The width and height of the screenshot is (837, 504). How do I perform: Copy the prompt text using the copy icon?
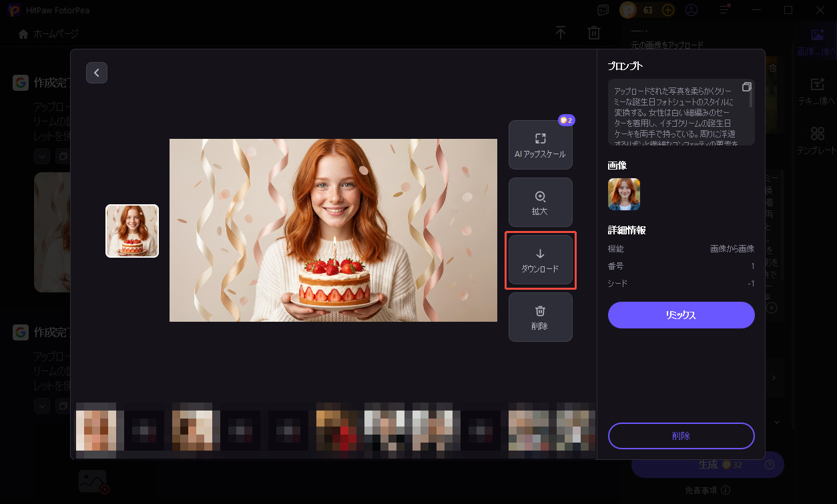point(746,86)
